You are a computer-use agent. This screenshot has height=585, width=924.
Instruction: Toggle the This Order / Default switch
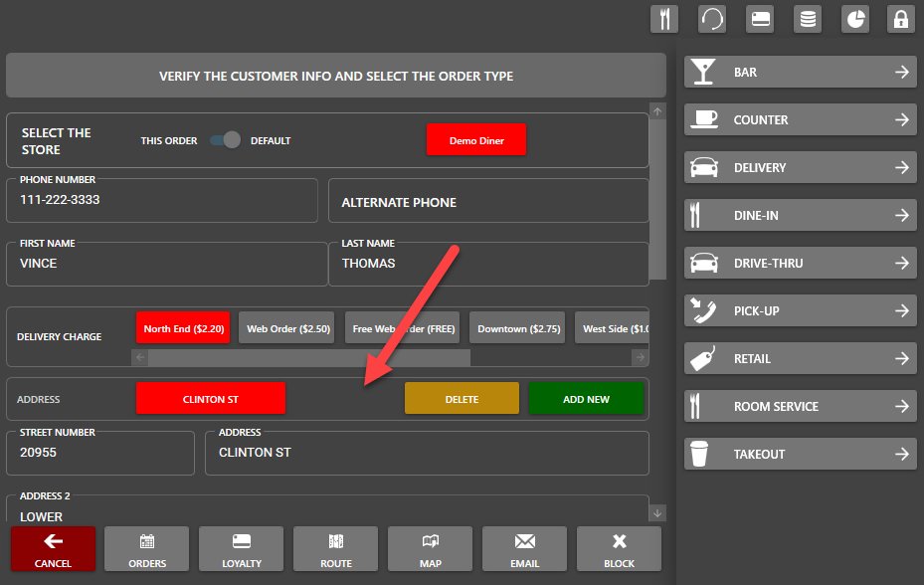coord(225,140)
